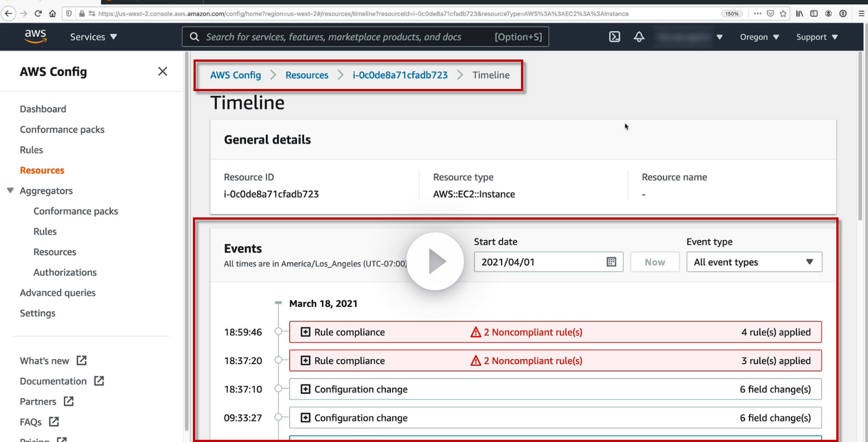The image size is (868, 442).
Task: Open the Partners external link
Action: pyautogui.click(x=47, y=401)
